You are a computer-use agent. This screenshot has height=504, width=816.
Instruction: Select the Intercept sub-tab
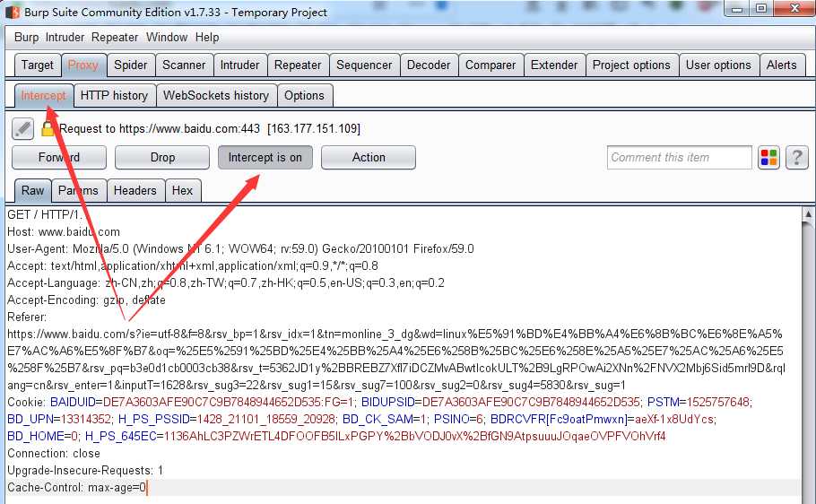pos(44,96)
